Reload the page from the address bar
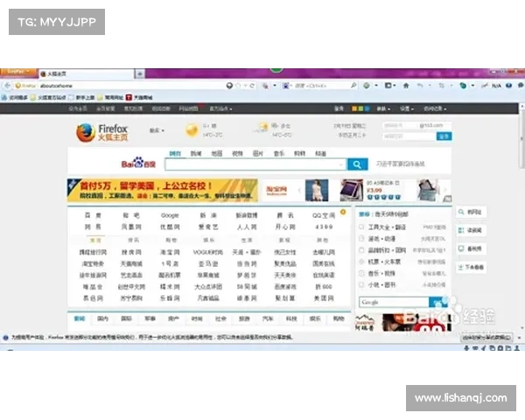 pos(252,86)
